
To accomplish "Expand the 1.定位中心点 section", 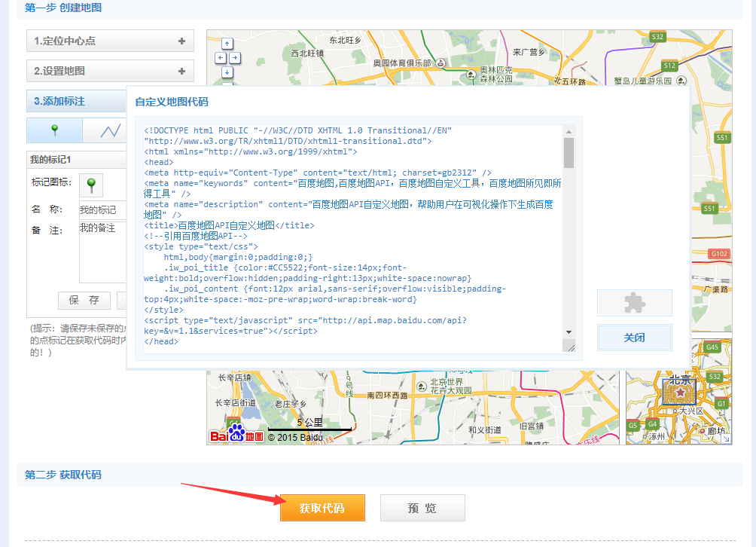I will point(110,40).
